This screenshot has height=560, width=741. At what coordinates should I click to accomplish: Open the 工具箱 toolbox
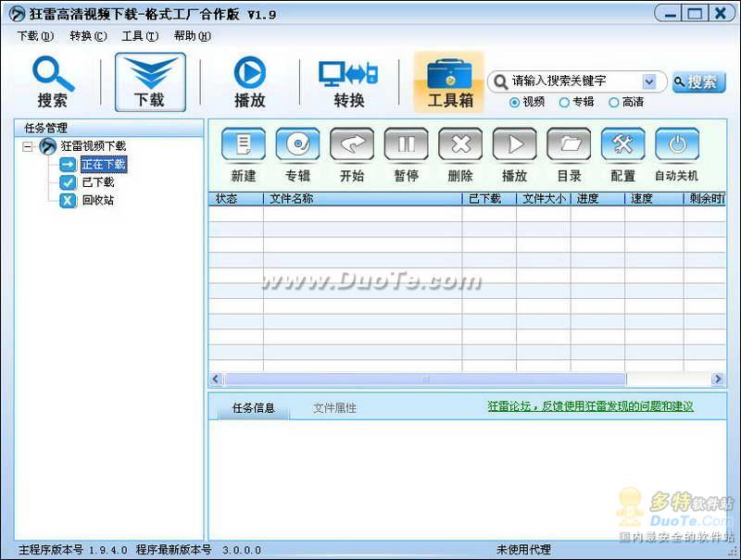[449, 82]
